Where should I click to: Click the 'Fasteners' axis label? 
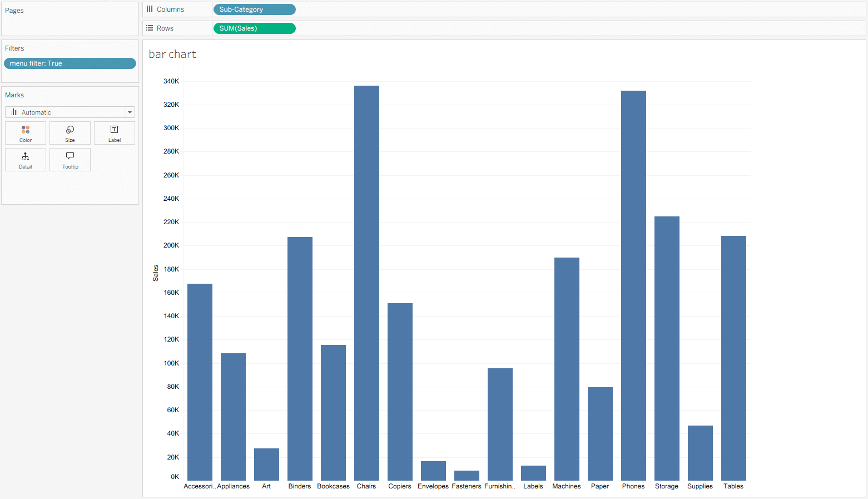pos(467,486)
